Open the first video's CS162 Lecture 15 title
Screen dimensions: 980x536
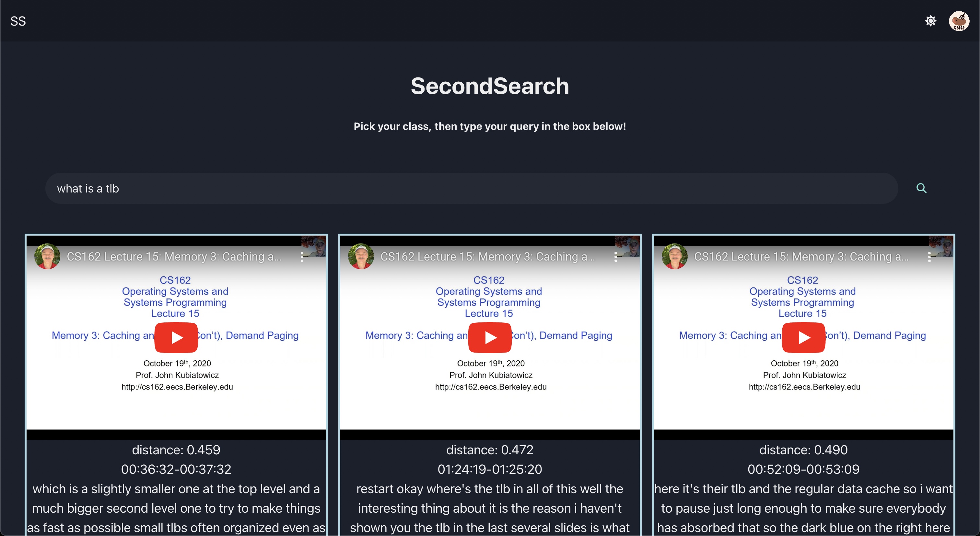point(174,257)
